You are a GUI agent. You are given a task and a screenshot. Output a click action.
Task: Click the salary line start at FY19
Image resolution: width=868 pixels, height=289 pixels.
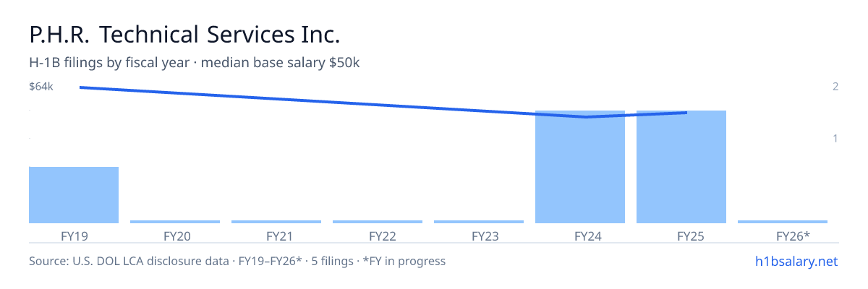click(80, 87)
